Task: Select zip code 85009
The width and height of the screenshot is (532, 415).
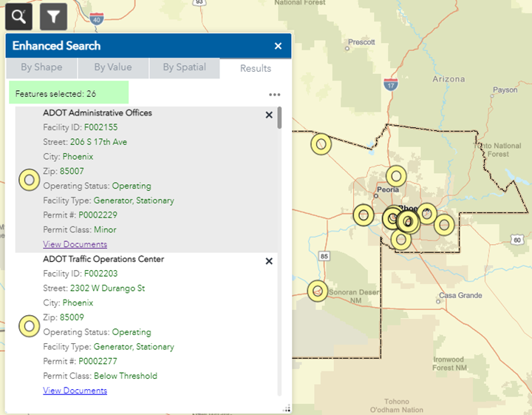Action: (72, 317)
